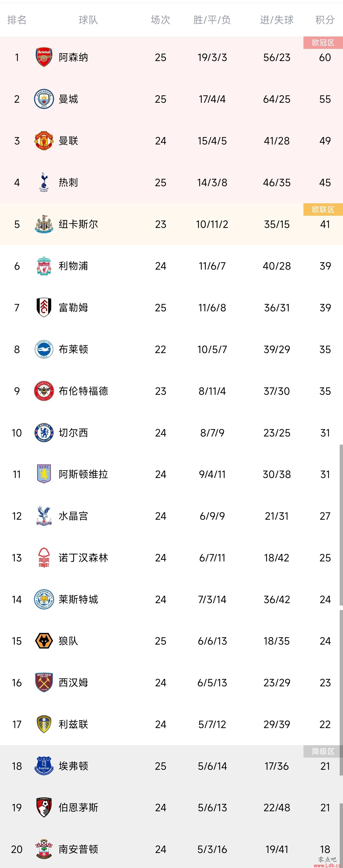Click the Arsenal club crest
Screen dimensions: 343x868
44,57
